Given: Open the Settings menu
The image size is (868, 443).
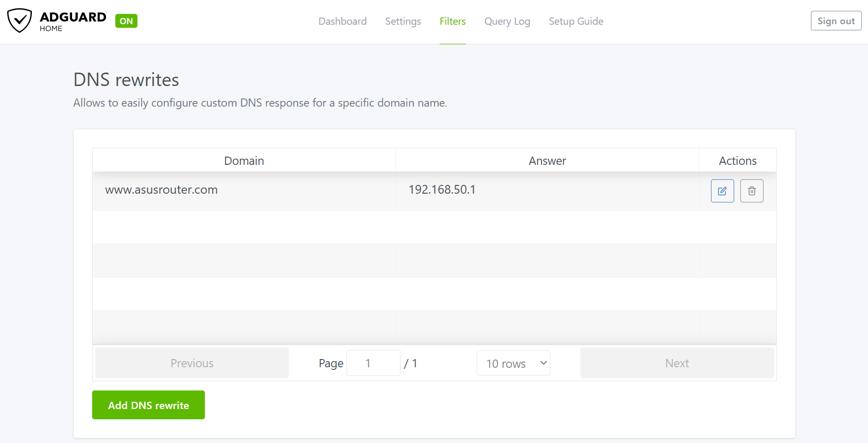Looking at the screenshot, I should click(x=403, y=21).
